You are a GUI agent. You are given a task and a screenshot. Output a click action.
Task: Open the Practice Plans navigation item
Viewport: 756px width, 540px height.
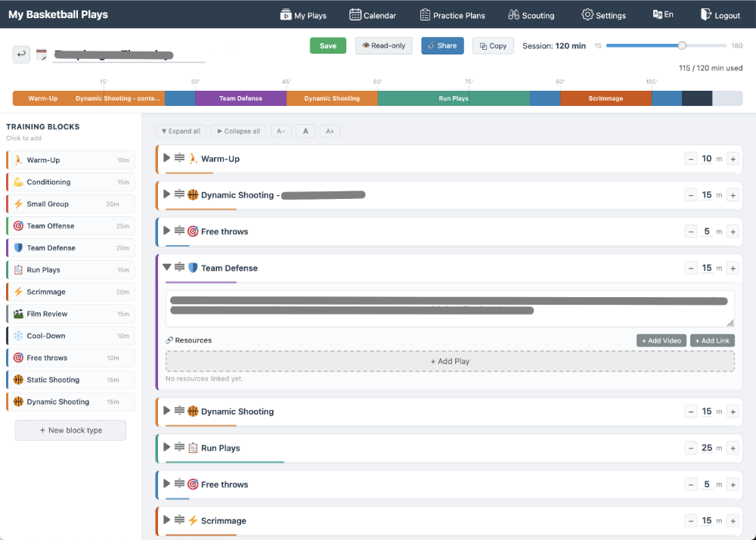(452, 14)
